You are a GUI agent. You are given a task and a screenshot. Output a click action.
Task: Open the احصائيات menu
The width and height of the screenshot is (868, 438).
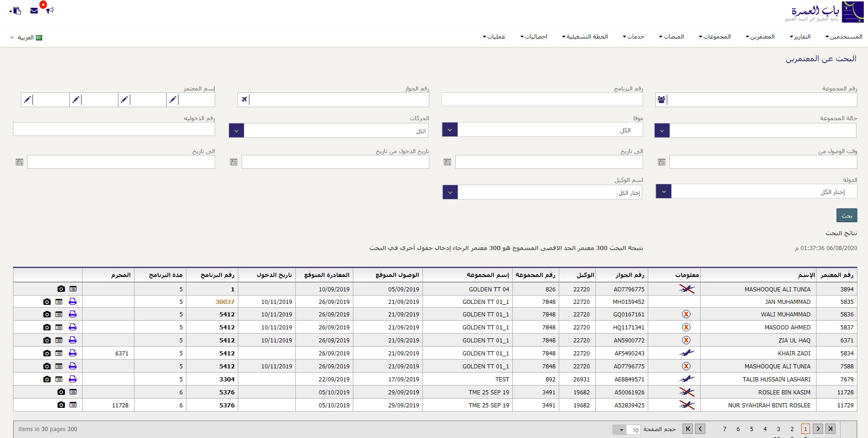click(534, 37)
